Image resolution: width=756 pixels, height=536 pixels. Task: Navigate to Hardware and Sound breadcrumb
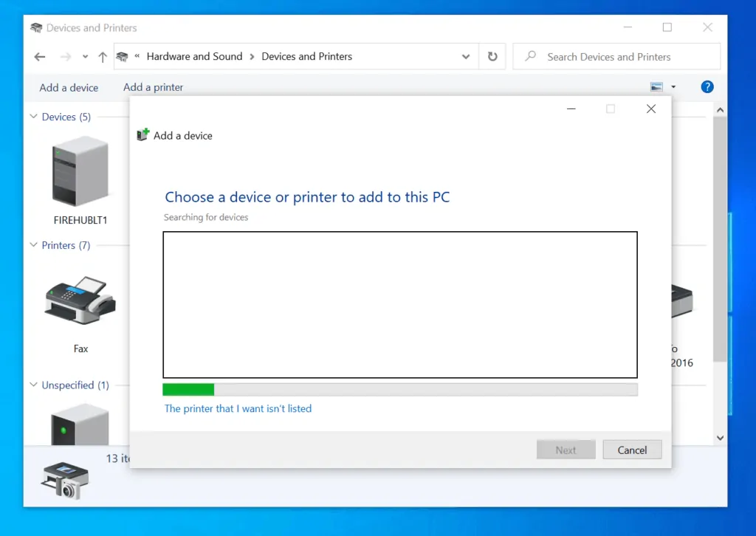(x=194, y=56)
